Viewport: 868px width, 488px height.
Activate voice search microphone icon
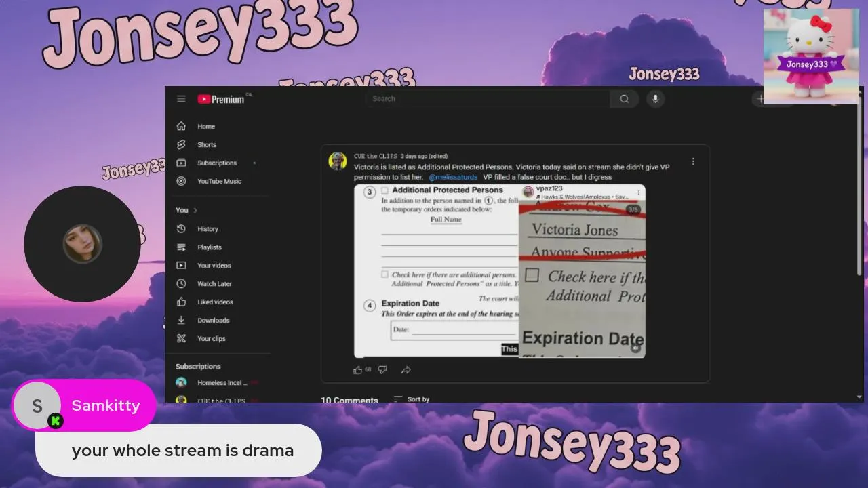pyautogui.click(x=655, y=99)
